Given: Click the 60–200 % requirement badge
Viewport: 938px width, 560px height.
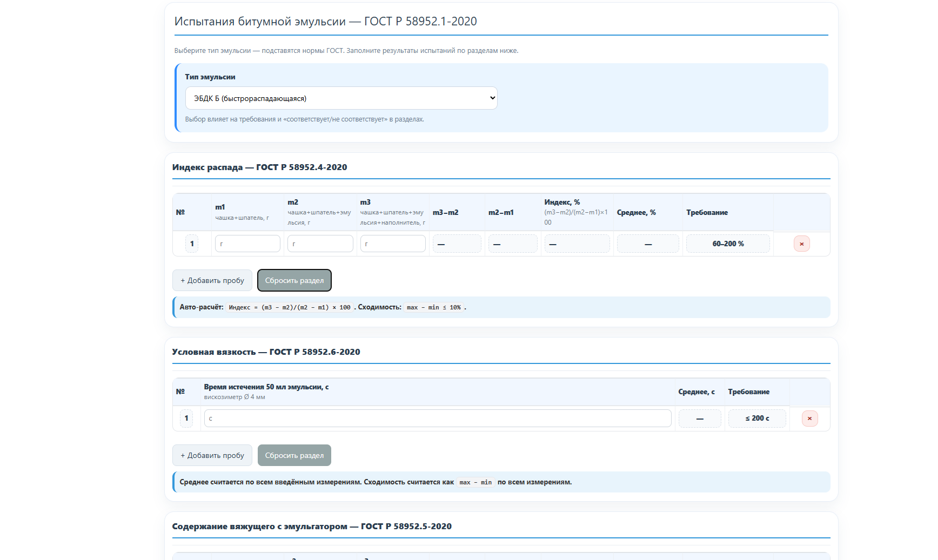Looking at the screenshot, I should tap(727, 244).
